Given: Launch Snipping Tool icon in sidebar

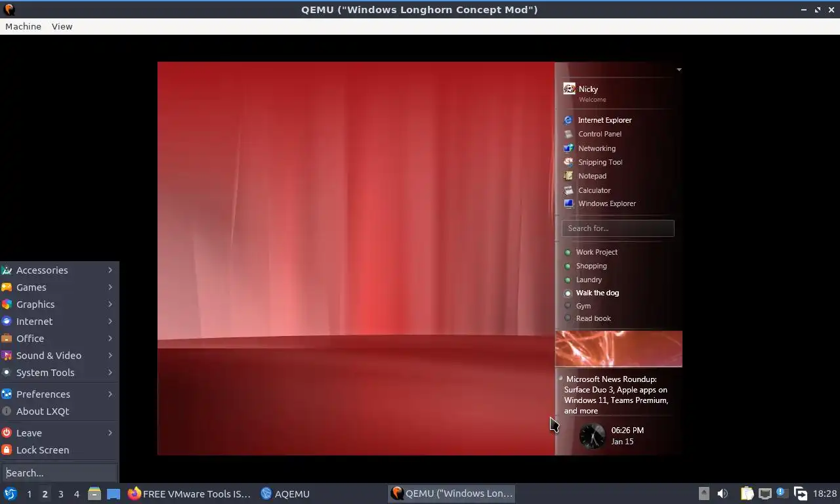Looking at the screenshot, I should [x=568, y=162].
